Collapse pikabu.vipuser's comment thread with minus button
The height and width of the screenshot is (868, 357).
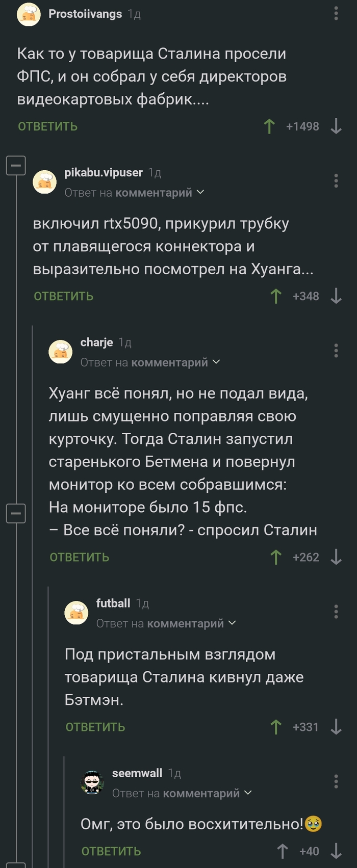coord(15,165)
